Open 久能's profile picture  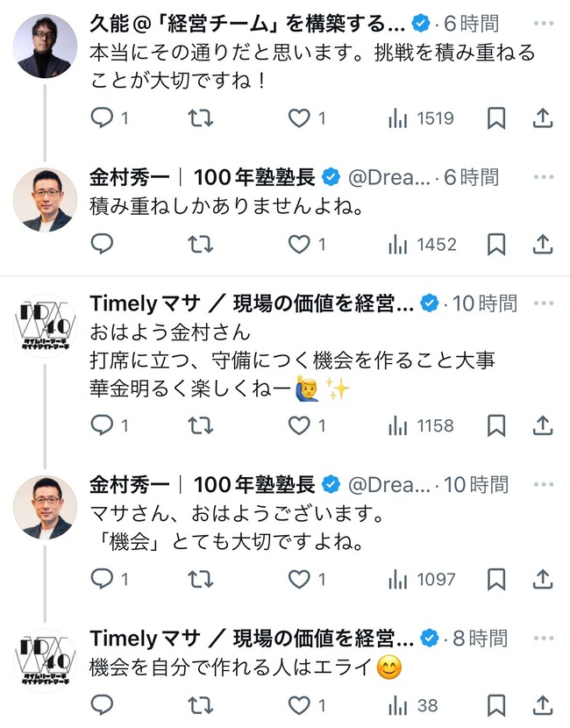tap(45, 46)
